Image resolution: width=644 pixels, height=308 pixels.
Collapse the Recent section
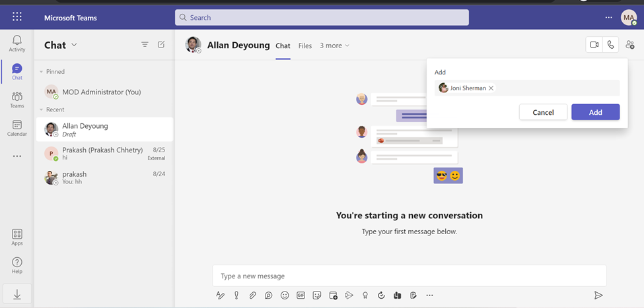click(41, 109)
